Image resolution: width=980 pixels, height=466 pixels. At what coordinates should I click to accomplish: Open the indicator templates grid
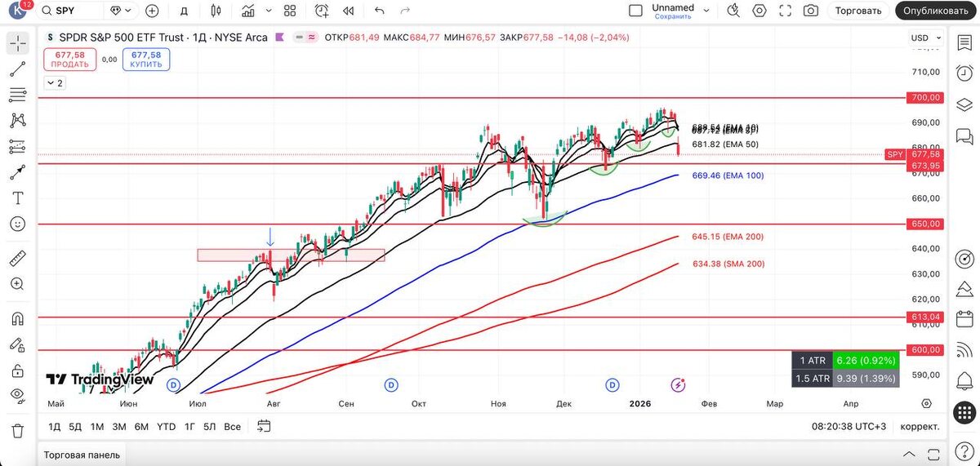[290, 11]
